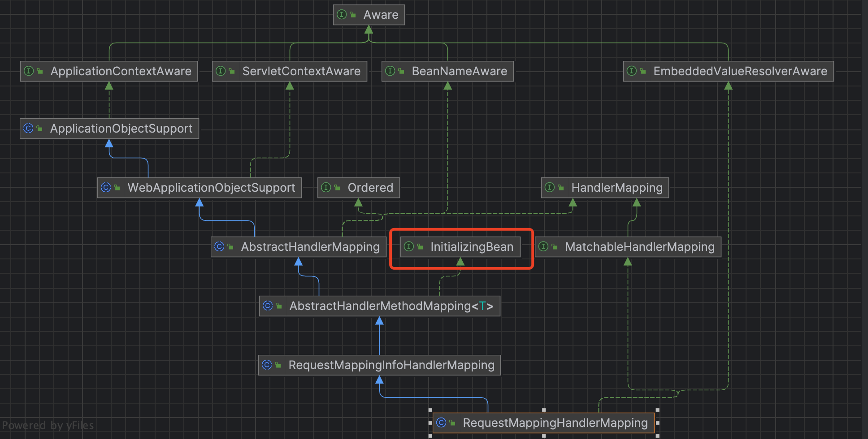Click the class icon of WebApplicationObjectSupport
Viewport: 868px width, 439px height.
[106, 188]
